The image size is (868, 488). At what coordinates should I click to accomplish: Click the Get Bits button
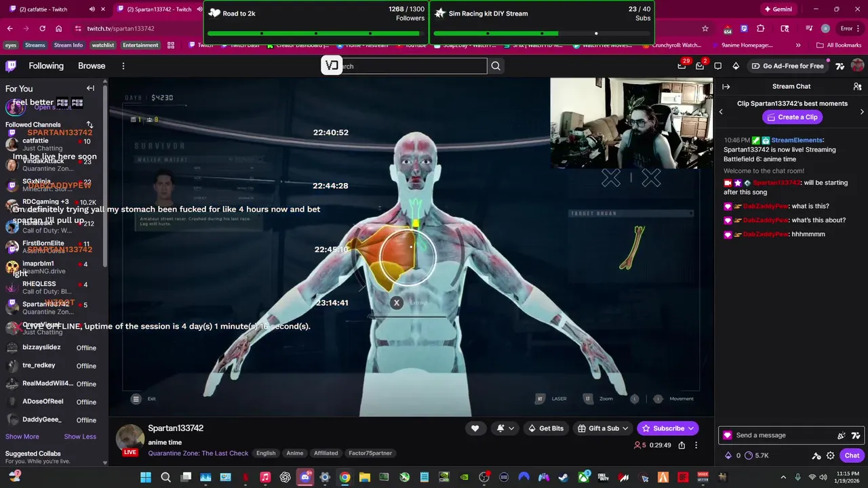tap(546, 428)
